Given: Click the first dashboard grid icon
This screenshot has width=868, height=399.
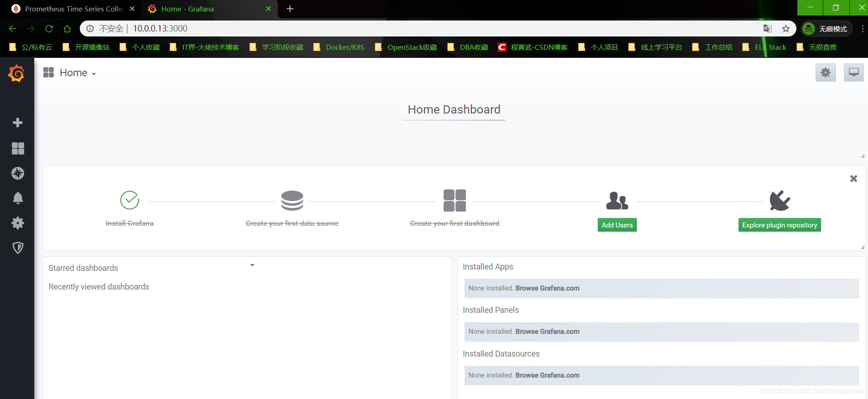Looking at the screenshot, I should click(x=455, y=201).
